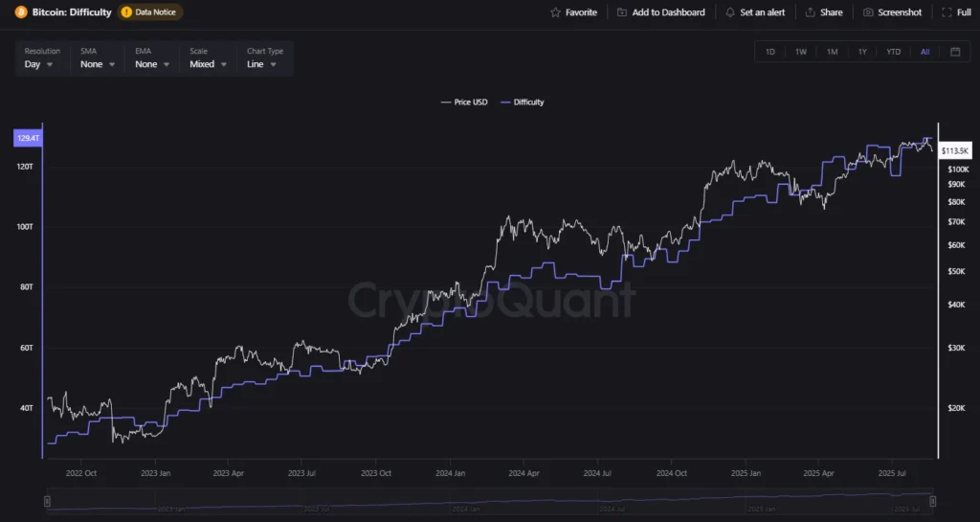Click the 2025 Jul axis label
This screenshot has width=980, height=522.
click(892, 473)
